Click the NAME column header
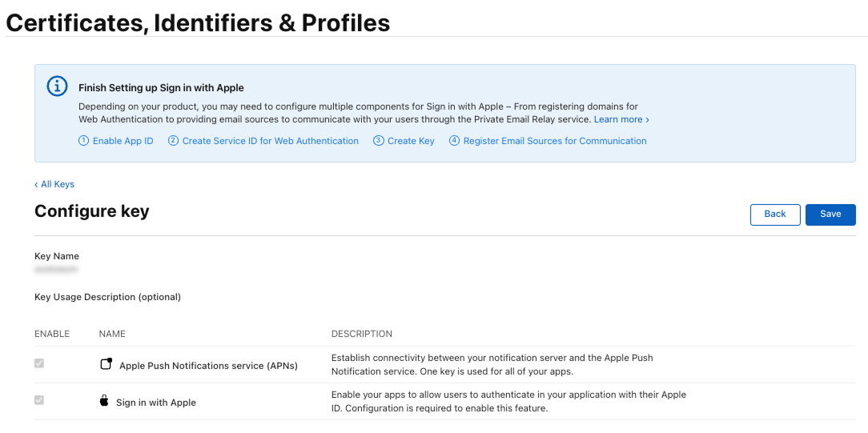 tap(112, 334)
